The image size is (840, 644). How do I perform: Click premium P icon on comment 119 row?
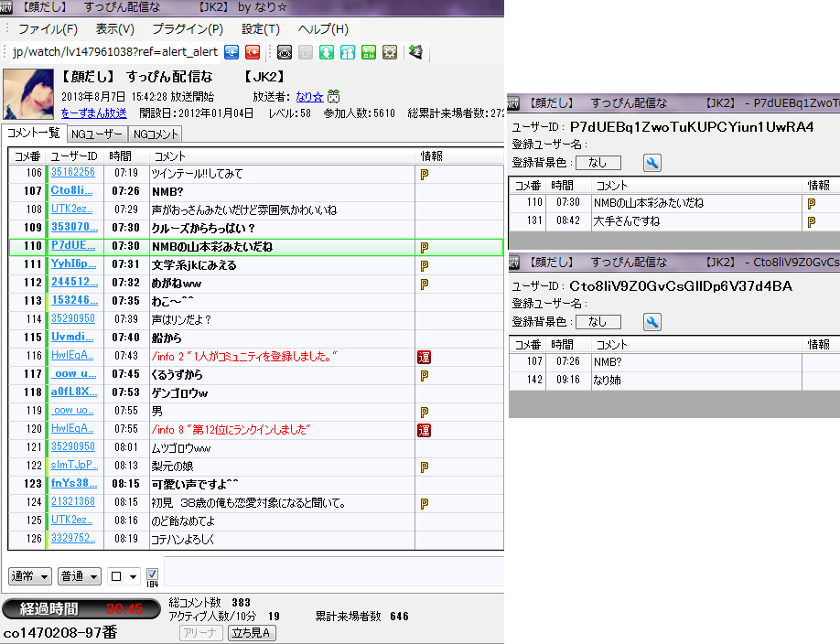[425, 412]
